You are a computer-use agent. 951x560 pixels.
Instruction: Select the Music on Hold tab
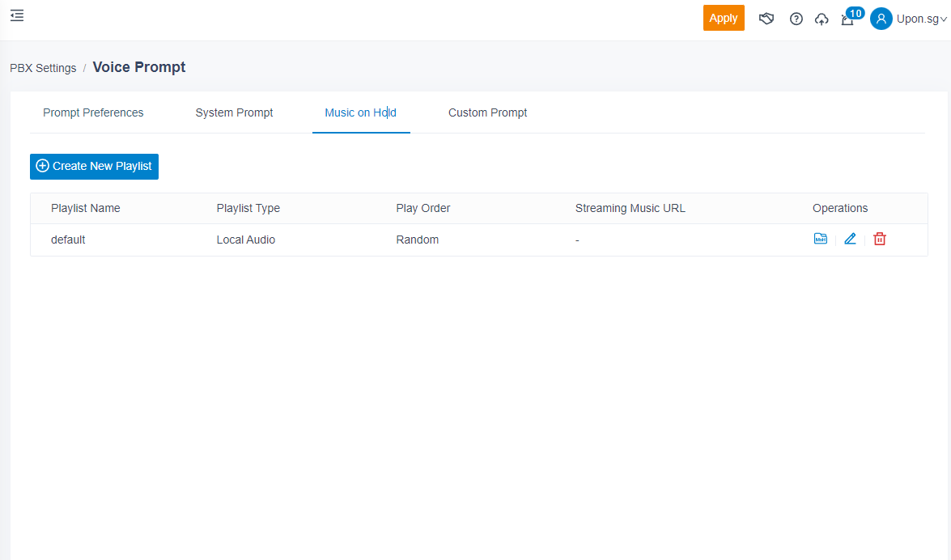pos(360,112)
